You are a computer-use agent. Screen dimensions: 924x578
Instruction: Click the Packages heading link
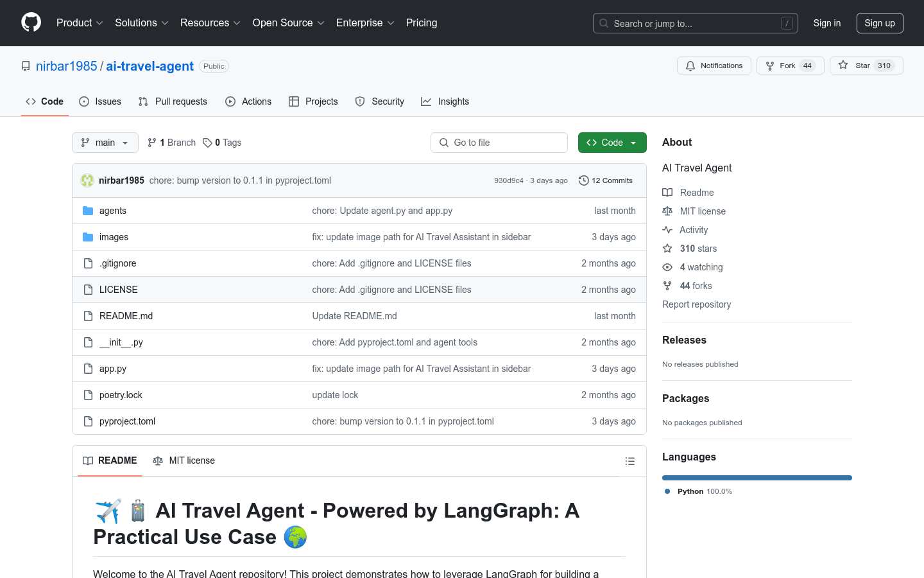[685, 398]
